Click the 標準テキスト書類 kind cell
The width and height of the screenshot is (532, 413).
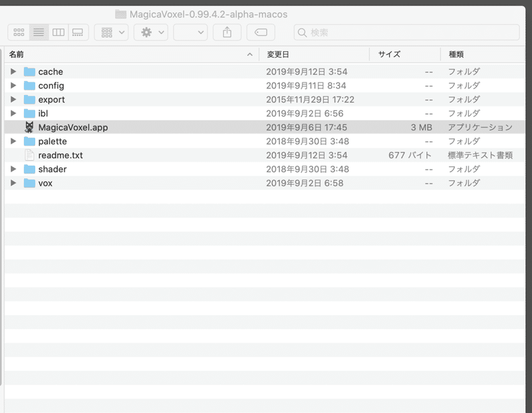pyautogui.click(x=480, y=155)
